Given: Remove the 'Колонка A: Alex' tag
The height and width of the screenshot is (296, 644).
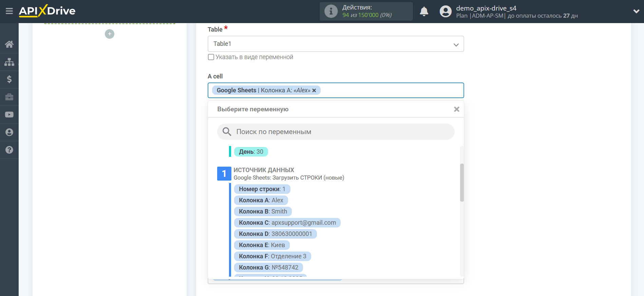Looking at the screenshot, I should pos(314,90).
